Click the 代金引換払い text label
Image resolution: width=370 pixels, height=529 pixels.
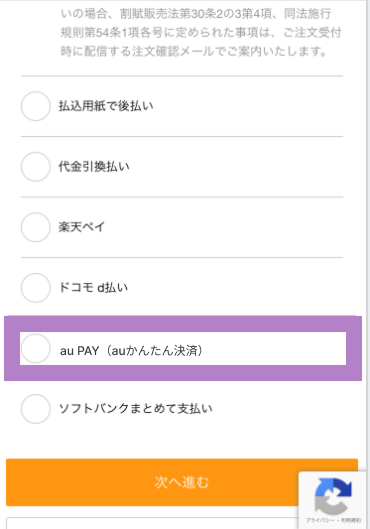tap(94, 167)
